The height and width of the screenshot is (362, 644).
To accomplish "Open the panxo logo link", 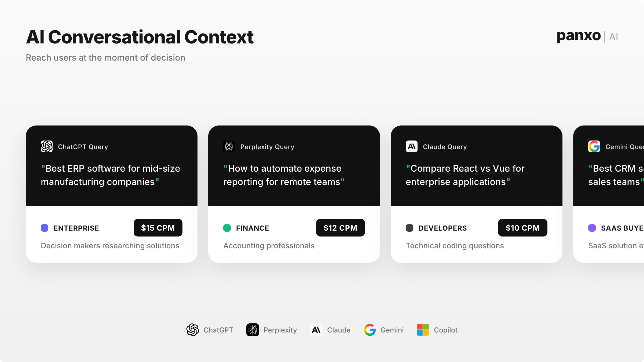I will (x=579, y=36).
